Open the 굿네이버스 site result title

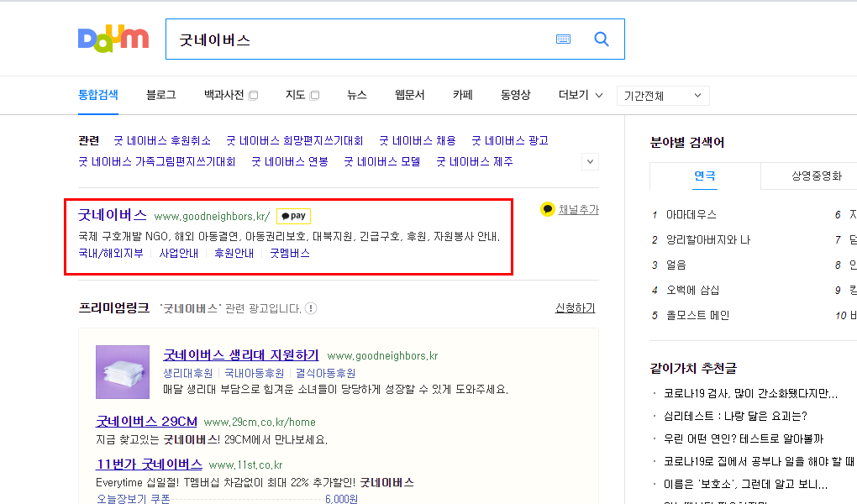point(113,215)
